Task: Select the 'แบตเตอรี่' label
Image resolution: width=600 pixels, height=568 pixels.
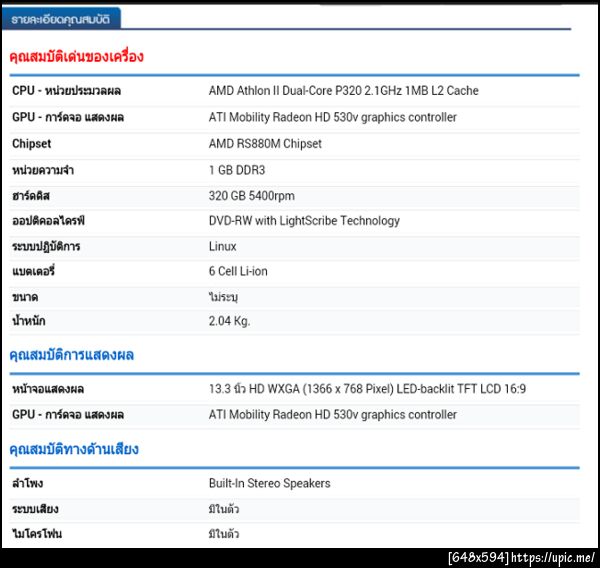Action: coord(33,271)
